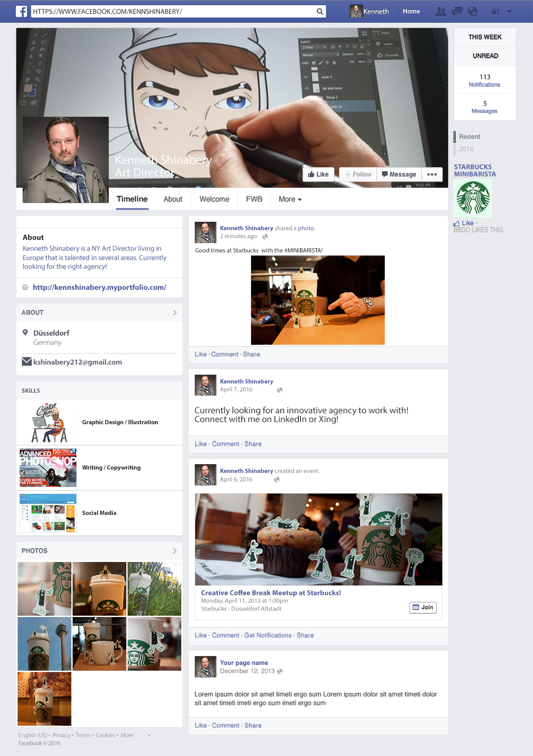
Task: Open Graphic Design / Illustration skill thumbnail
Action: pos(48,422)
